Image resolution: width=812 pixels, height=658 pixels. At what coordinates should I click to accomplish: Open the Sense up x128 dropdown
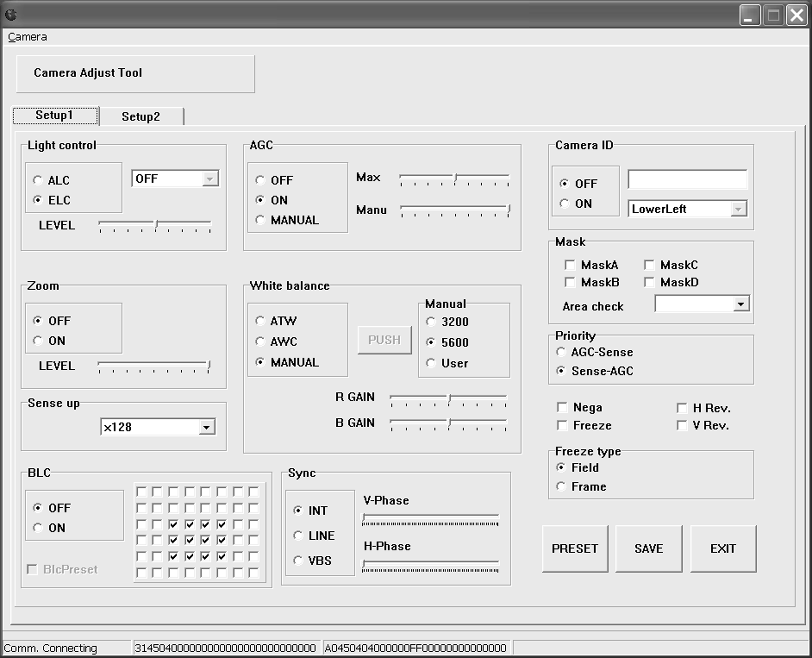206,428
